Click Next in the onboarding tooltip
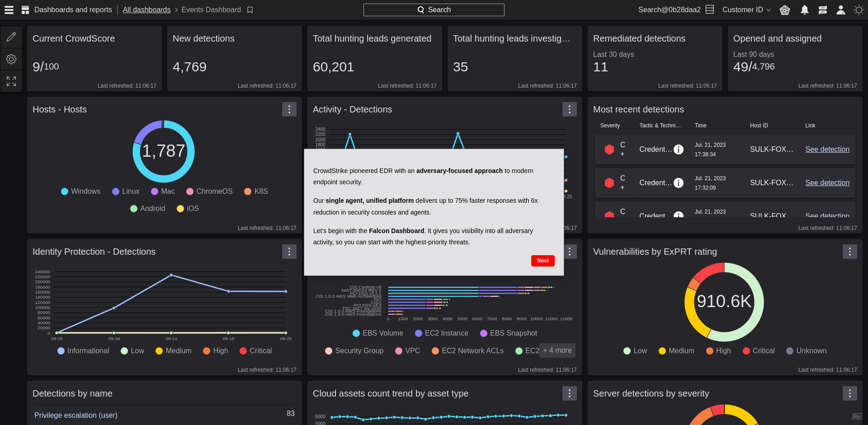Image resolution: width=868 pixels, height=425 pixels. point(542,261)
